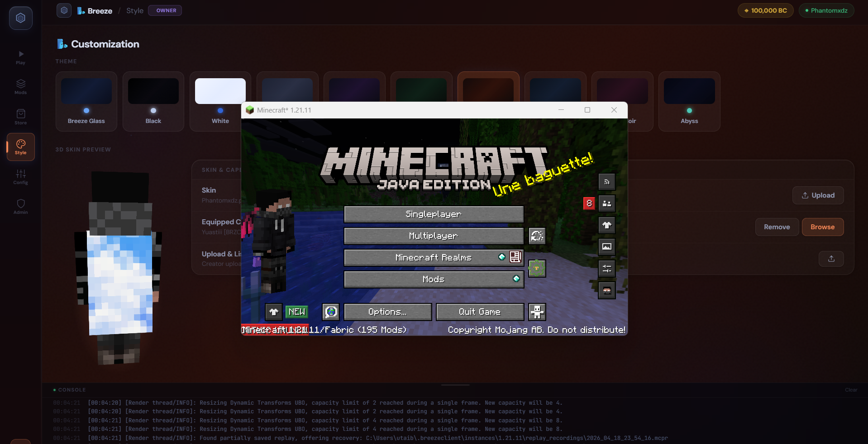Open the Mods entry in Minecraft's menu
868x444 pixels.
[x=434, y=279]
